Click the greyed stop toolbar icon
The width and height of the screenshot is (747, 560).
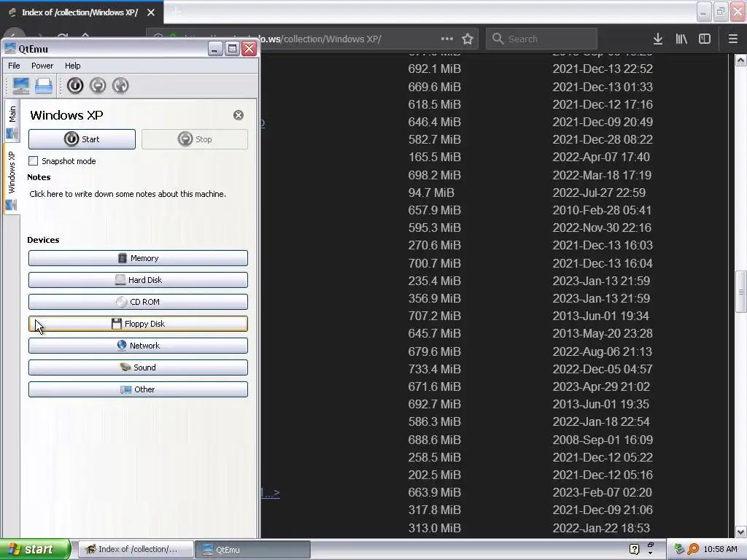98,86
